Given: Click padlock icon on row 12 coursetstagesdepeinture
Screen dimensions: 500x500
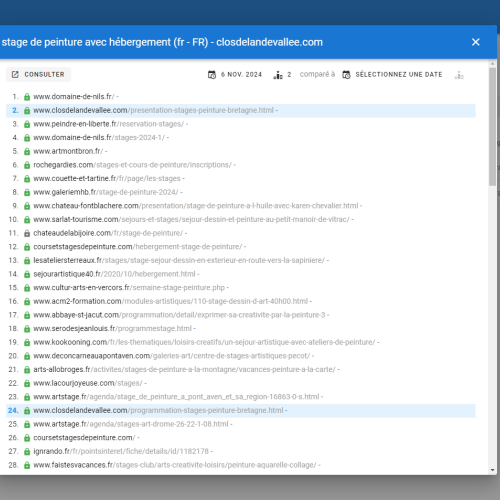Looking at the screenshot, I should coord(27,247).
